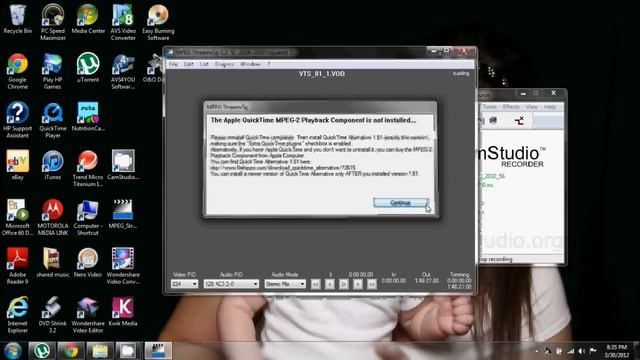Click the play button in Streamclip
Image resolution: width=640 pixels, height=360 pixels.
344,284
